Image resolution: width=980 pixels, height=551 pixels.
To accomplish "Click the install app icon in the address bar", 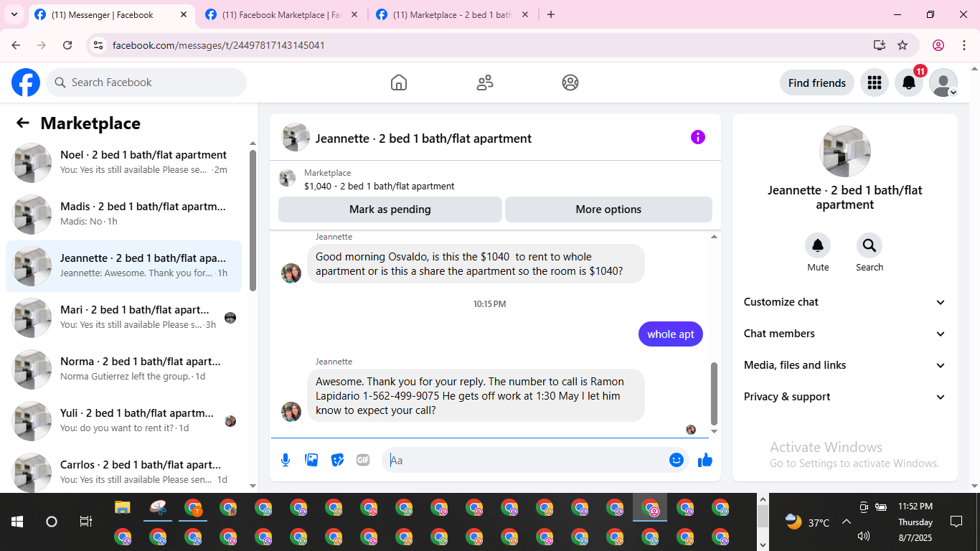I will click(880, 45).
